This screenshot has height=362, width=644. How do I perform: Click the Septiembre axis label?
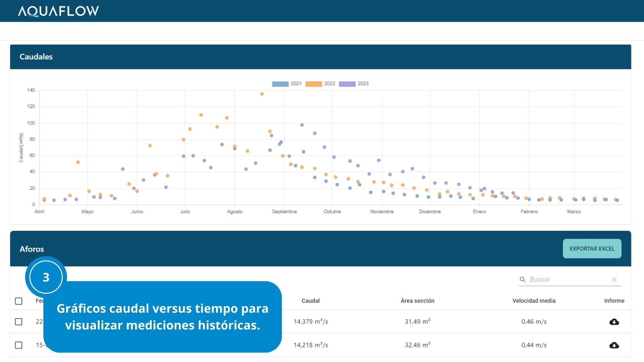pyautogui.click(x=284, y=212)
